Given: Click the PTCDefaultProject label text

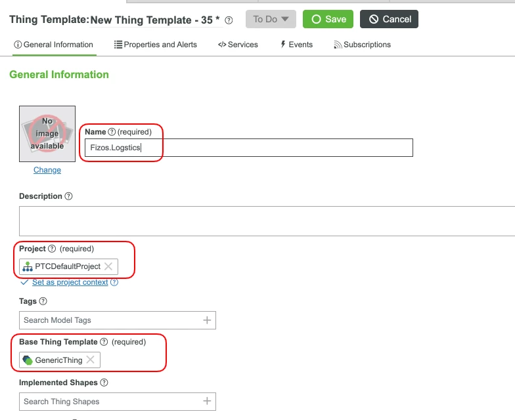Looking at the screenshot, I should click(x=68, y=266).
